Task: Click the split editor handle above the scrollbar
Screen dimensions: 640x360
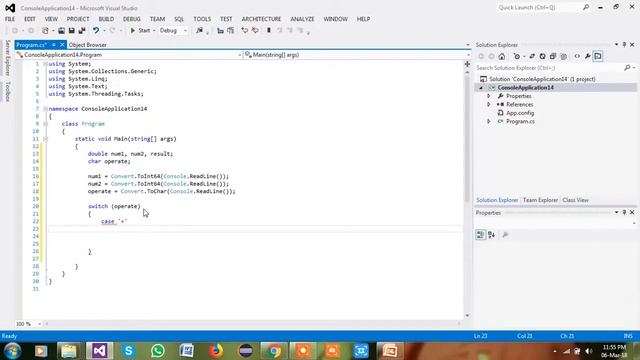Action: pyautogui.click(x=467, y=64)
